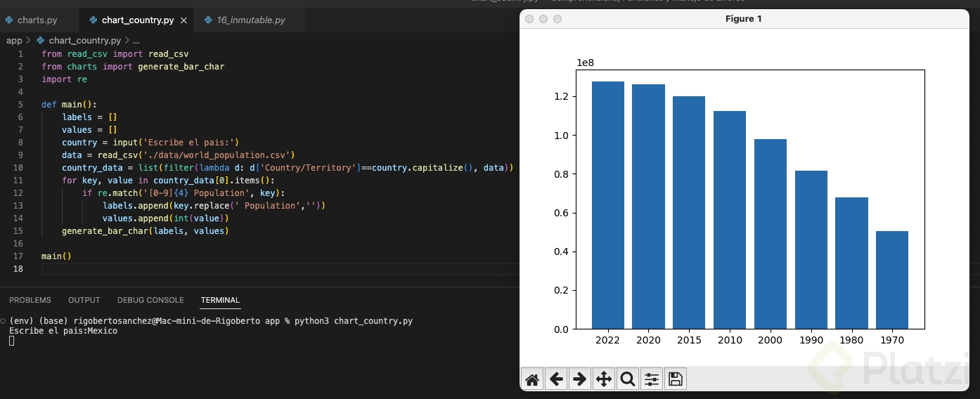Click the 2000 bar in the chart
Screen dimensions: 980x399
[x=771, y=234]
